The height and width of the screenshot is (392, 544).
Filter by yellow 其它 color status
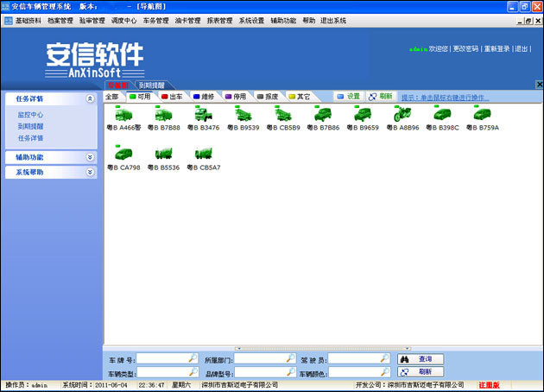pos(298,97)
